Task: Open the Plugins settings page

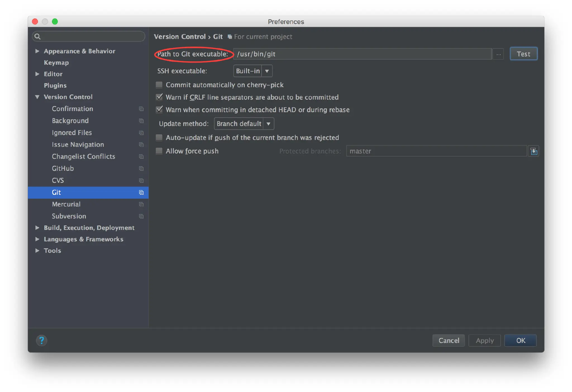Action: click(x=55, y=85)
